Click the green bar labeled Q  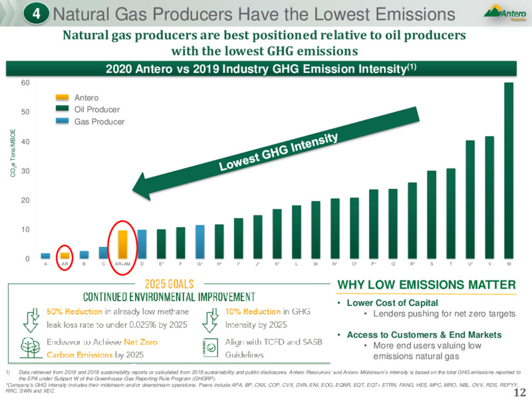392,224
